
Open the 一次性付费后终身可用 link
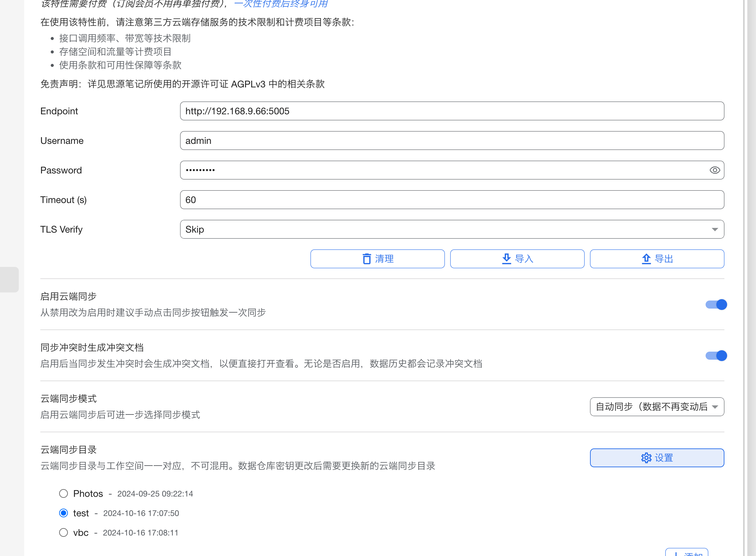click(x=281, y=4)
